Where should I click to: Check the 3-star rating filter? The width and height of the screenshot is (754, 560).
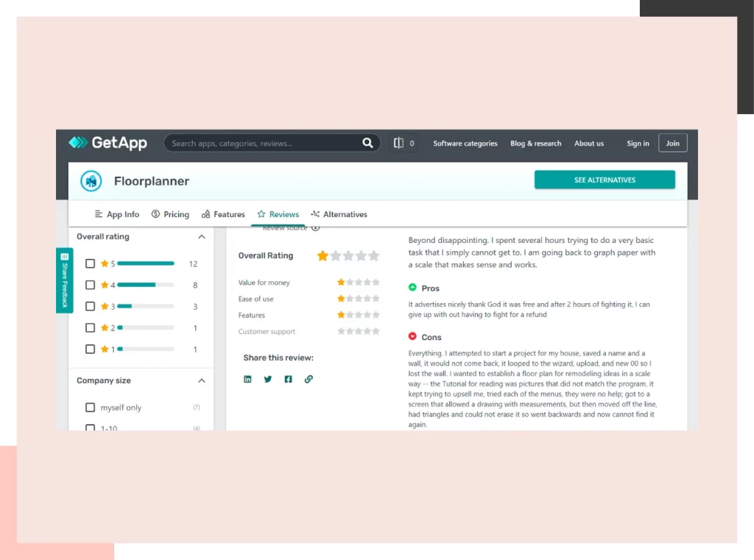tap(90, 306)
